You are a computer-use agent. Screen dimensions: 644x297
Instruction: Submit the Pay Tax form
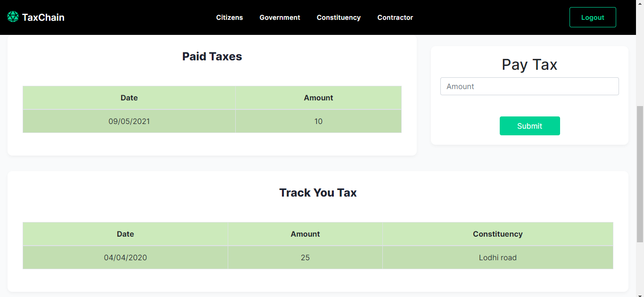coord(529,126)
